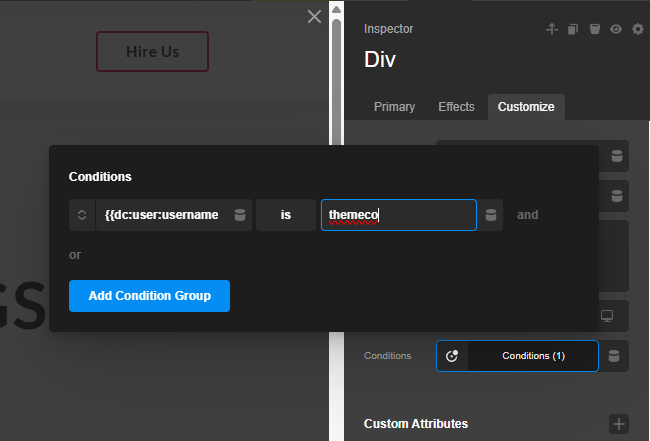Image resolution: width=650 pixels, height=441 pixels.
Task: Open Inspector settings gear icon
Action: (638, 29)
